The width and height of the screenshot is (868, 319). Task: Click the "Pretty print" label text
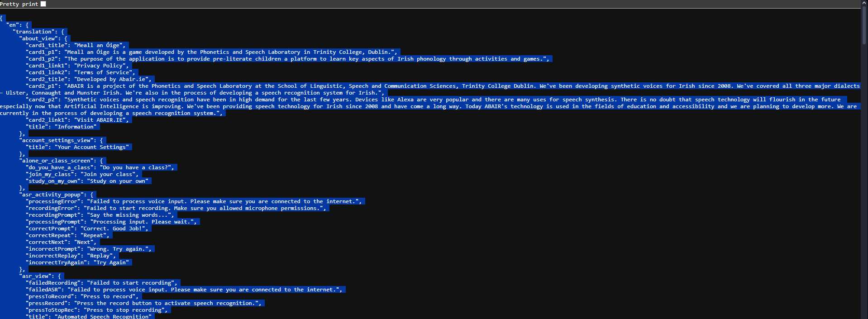(19, 4)
